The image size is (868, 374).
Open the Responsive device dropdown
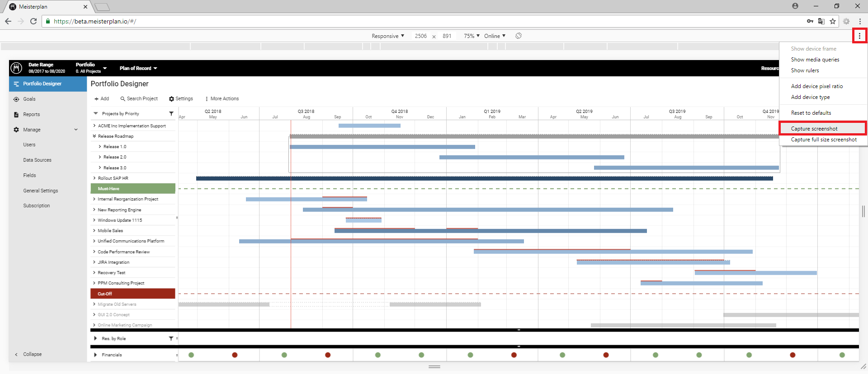pos(388,36)
